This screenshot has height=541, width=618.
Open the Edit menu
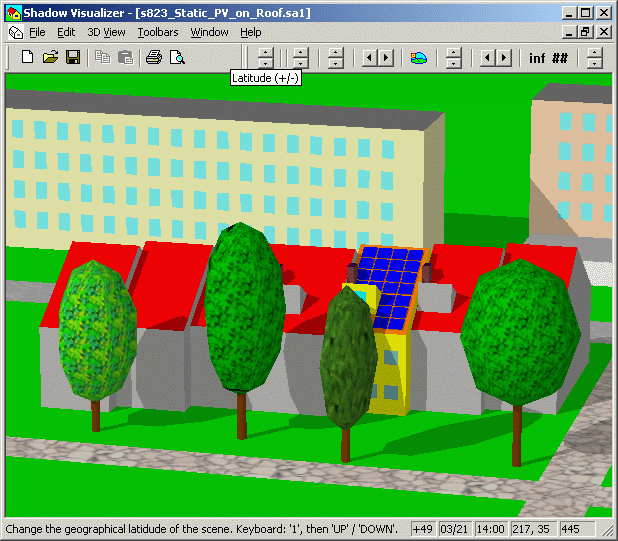tap(66, 32)
